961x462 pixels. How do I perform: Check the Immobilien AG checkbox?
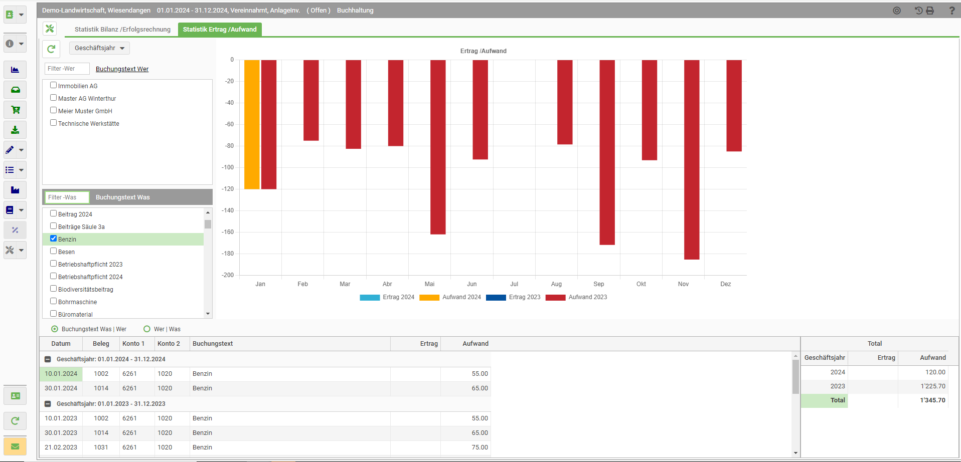(x=53, y=85)
